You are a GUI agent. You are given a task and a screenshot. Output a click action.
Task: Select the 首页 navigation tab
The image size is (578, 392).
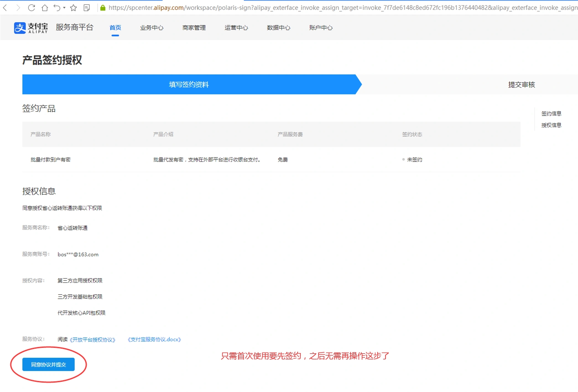tap(115, 28)
